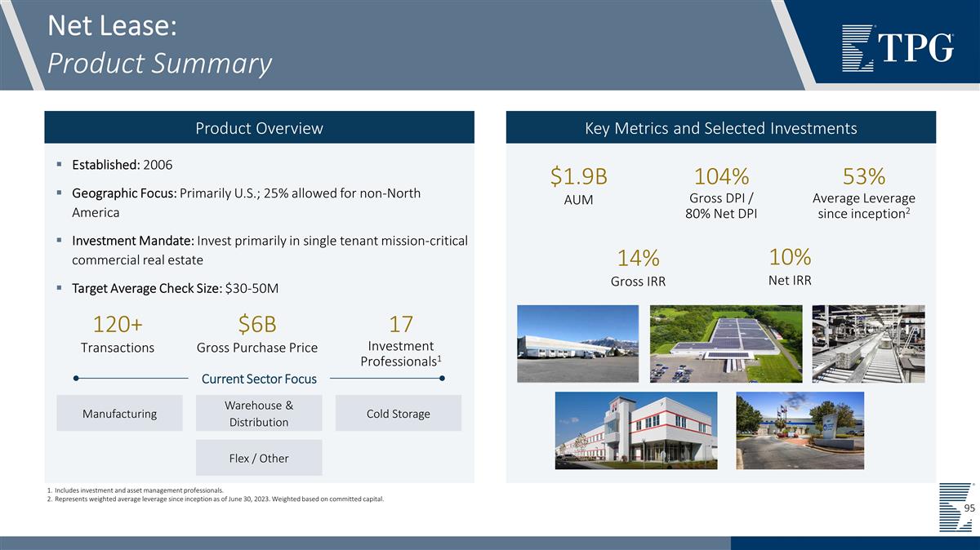The width and height of the screenshot is (980, 550).
Task: Click footnote 2 about weighted average leverage
Action: 216,499
